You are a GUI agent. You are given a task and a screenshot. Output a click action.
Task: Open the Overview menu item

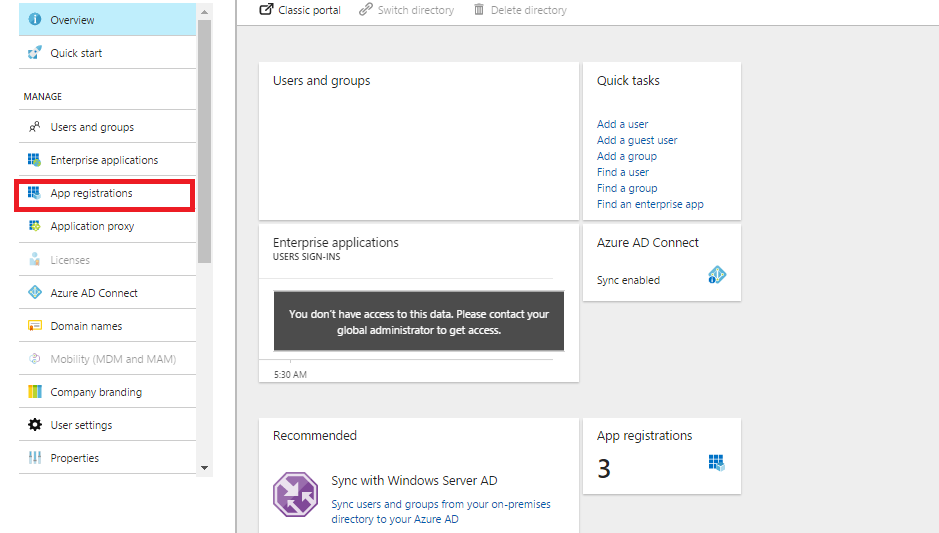107,19
